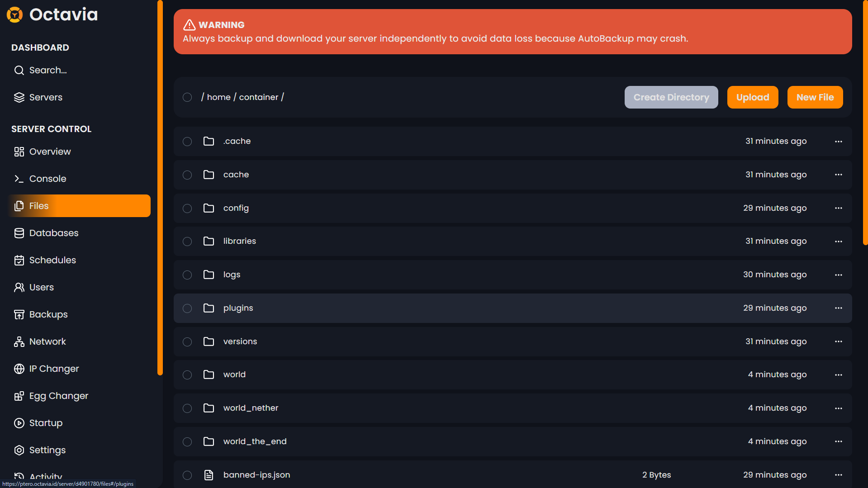
Task: Open the Backups section
Action: pyautogui.click(x=48, y=314)
